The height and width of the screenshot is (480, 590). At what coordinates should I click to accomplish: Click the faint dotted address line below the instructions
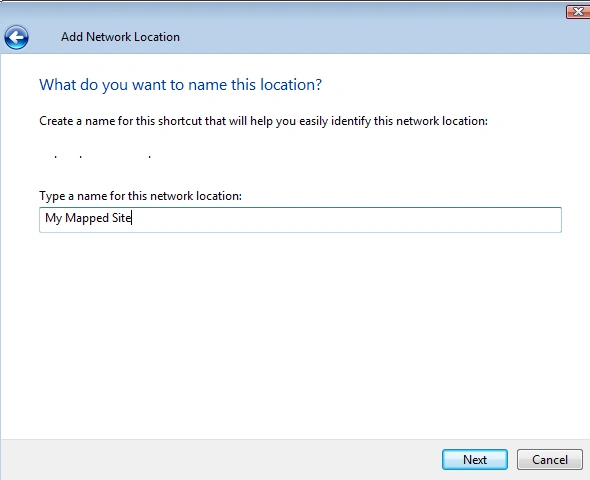click(x=102, y=156)
